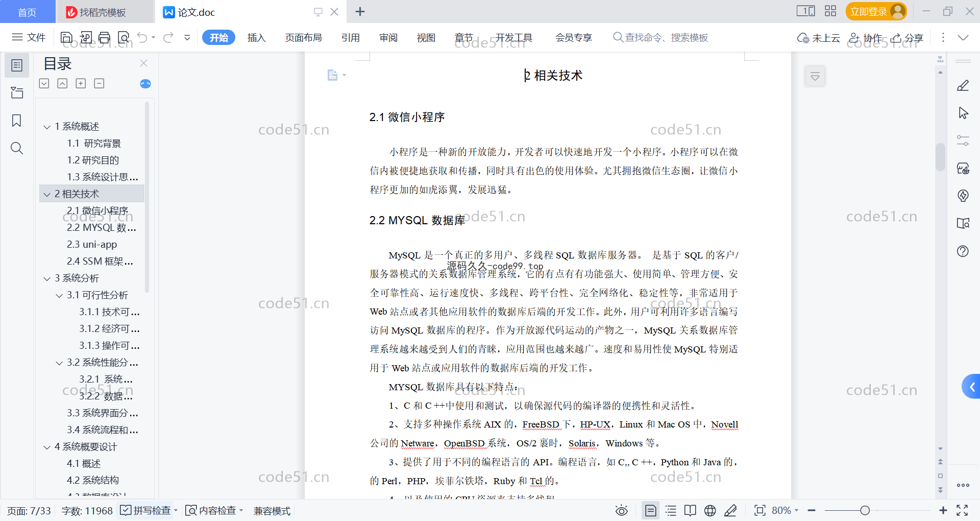Screen dimensions: 980x521
Task: Click the print icon
Action: pyautogui.click(x=105, y=37)
